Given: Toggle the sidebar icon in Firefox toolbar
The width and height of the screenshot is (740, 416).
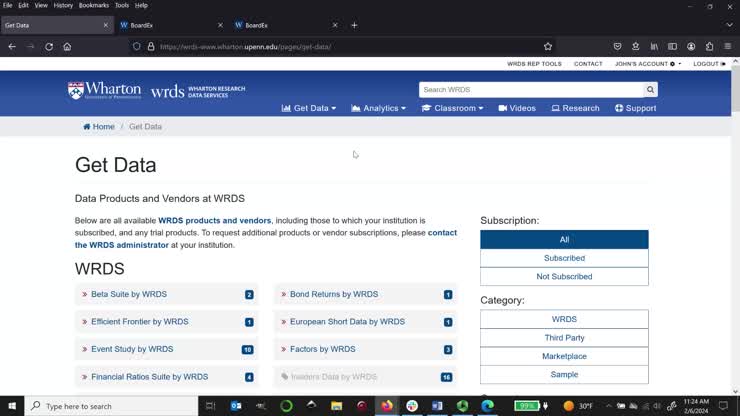Looking at the screenshot, I should [673, 47].
